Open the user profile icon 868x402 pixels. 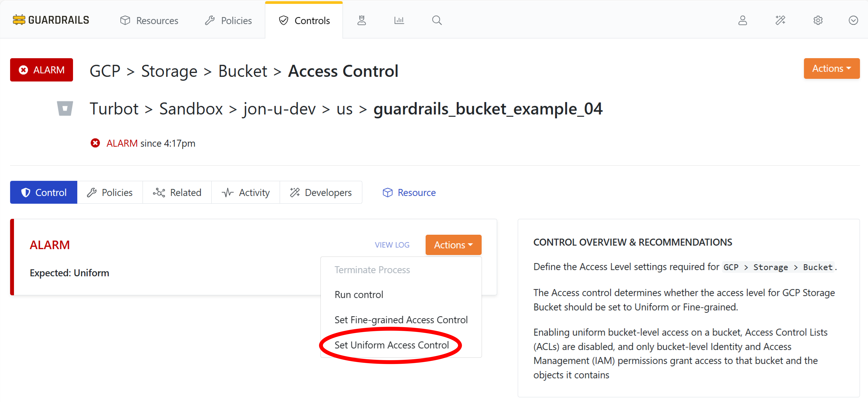click(x=743, y=20)
